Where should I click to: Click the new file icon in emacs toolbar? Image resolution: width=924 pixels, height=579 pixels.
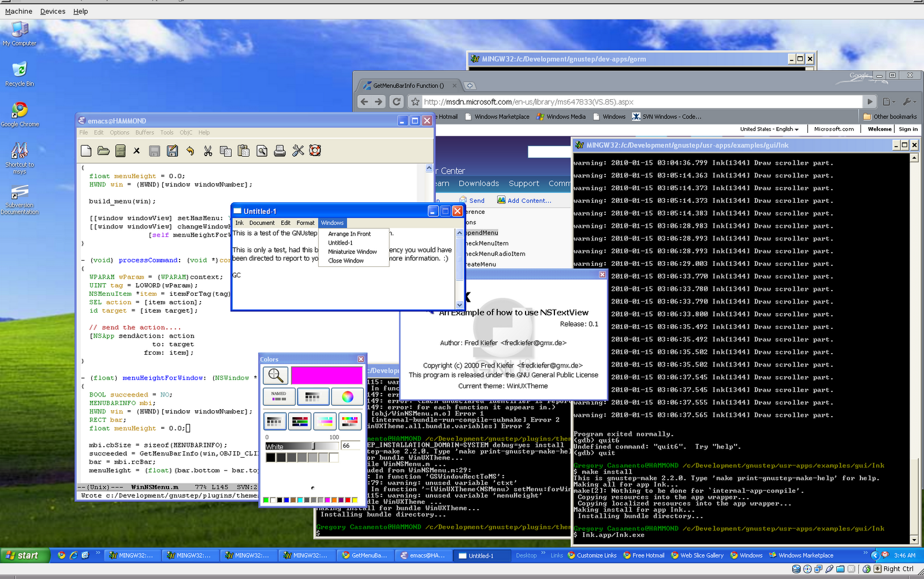pyautogui.click(x=86, y=151)
